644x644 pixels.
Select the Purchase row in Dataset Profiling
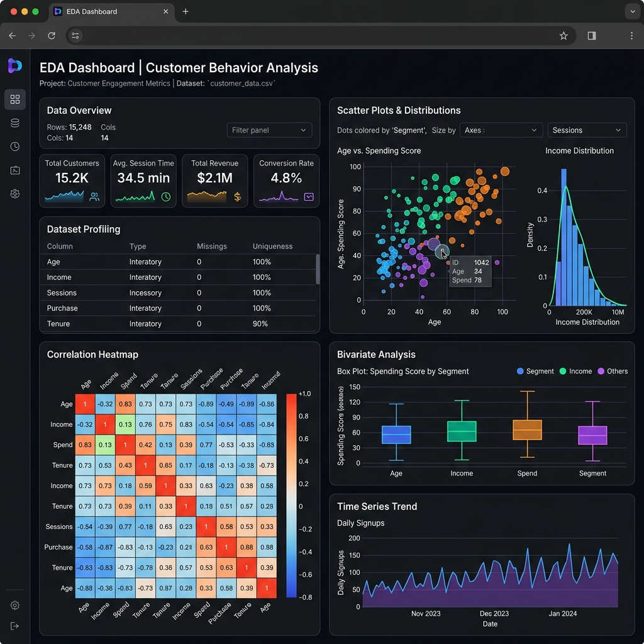177,308
